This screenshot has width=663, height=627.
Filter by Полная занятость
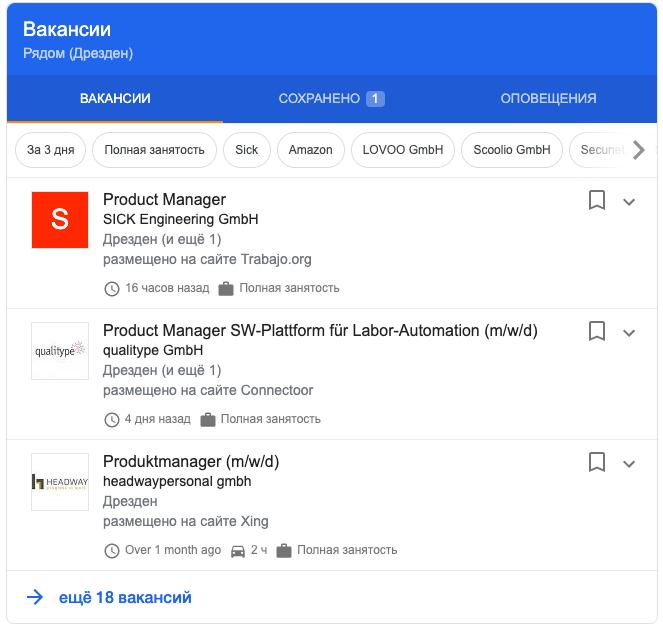pos(154,150)
